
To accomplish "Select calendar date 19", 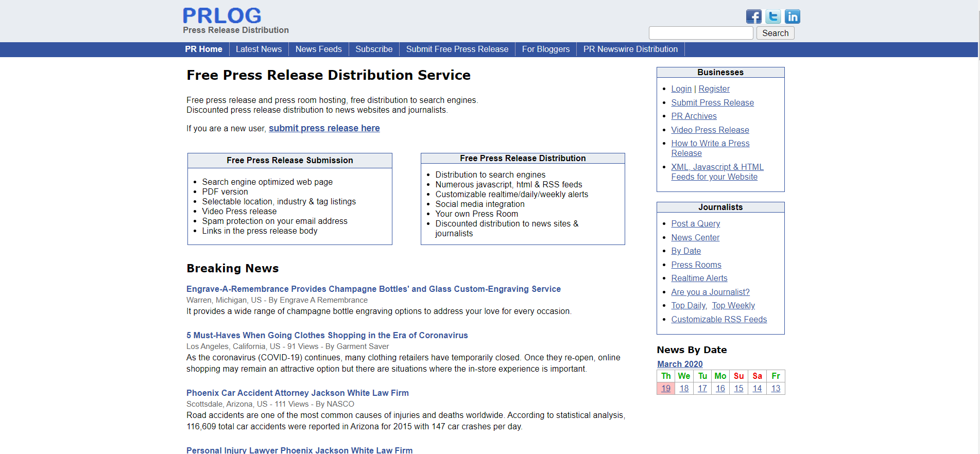I will [666, 388].
